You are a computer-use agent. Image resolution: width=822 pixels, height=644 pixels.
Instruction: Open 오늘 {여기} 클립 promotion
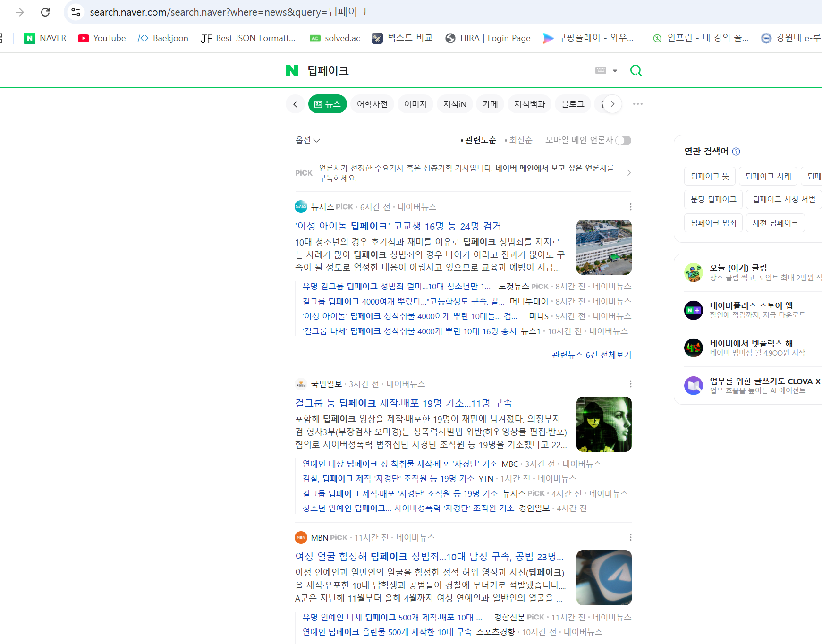point(753,272)
